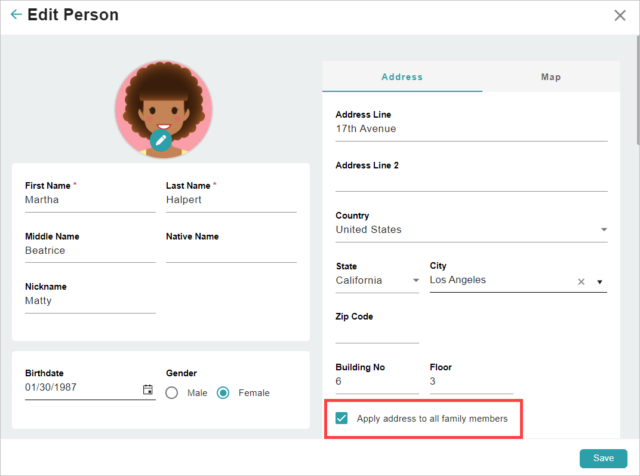Focus the empty Zip Code field
Screen dimensions: 640x476
point(377,332)
